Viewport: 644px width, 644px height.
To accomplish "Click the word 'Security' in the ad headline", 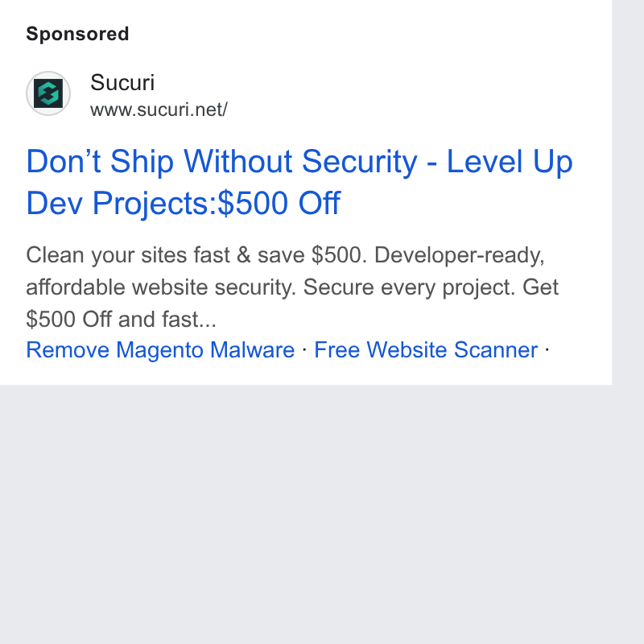I will [x=359, y=163].
